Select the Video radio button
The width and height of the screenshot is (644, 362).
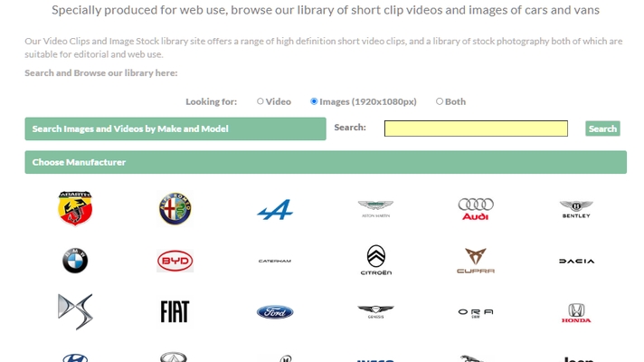click(260, 101)
